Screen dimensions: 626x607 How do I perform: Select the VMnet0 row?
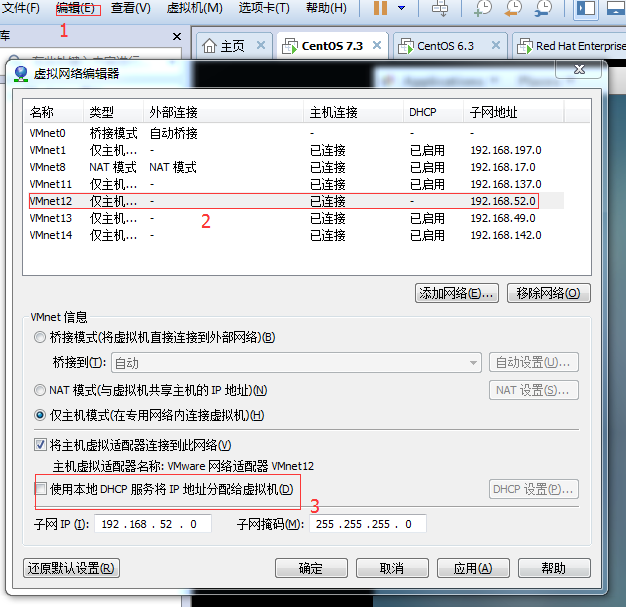295,133
